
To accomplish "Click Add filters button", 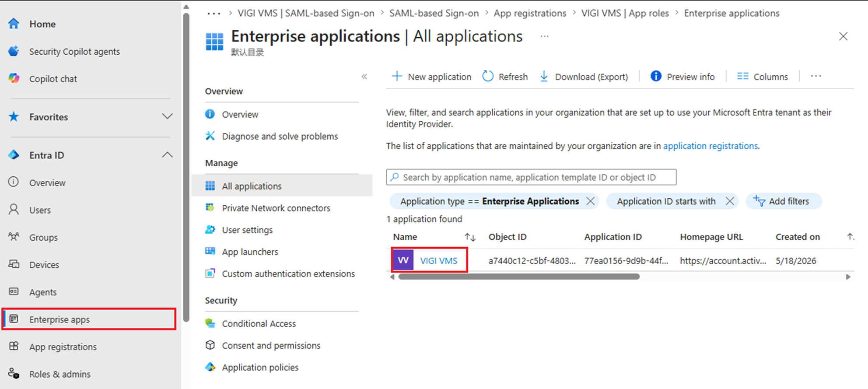I will pos(783,201).
